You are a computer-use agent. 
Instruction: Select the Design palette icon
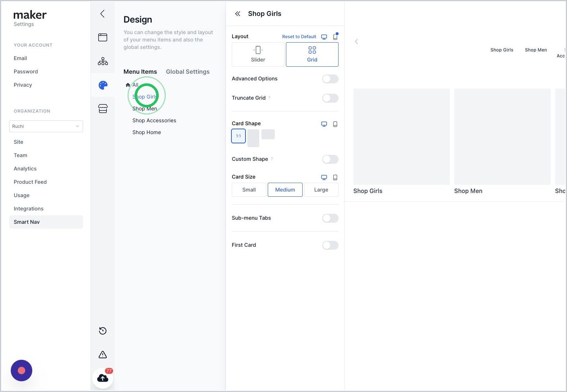click(x=103, y=85)
